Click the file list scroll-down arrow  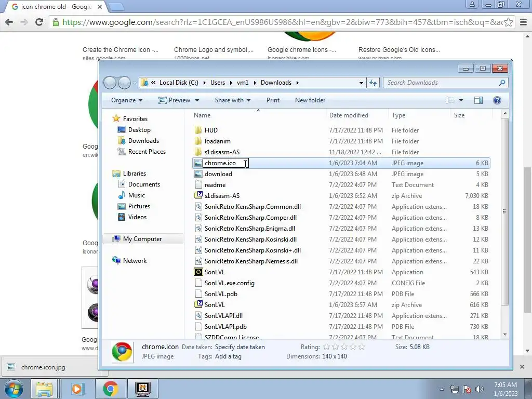(x=505, y=335)
